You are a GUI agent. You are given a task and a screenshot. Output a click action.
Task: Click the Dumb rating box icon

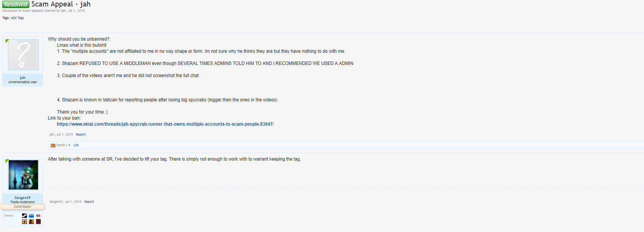click(x=53, y=145)
